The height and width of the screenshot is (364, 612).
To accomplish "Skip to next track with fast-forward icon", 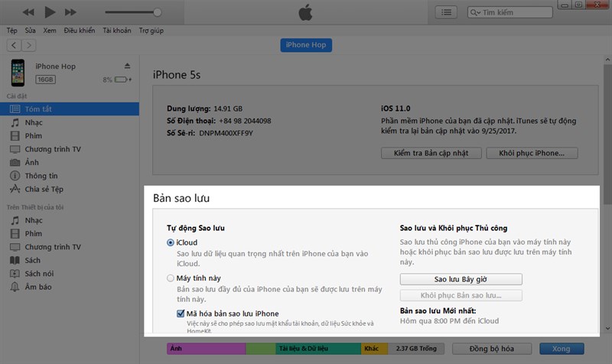I will [x=70, y=12].
